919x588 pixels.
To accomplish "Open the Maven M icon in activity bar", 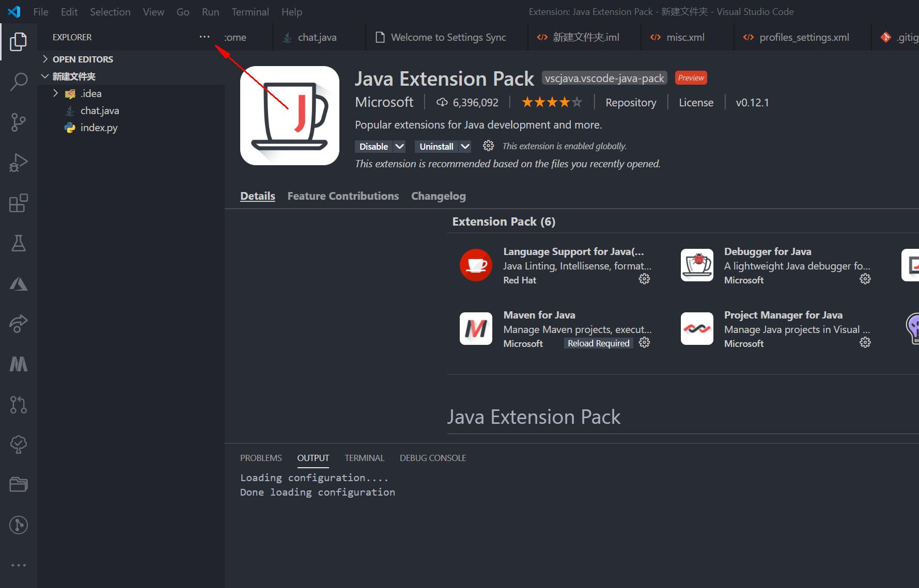I will tap(19, 364).
